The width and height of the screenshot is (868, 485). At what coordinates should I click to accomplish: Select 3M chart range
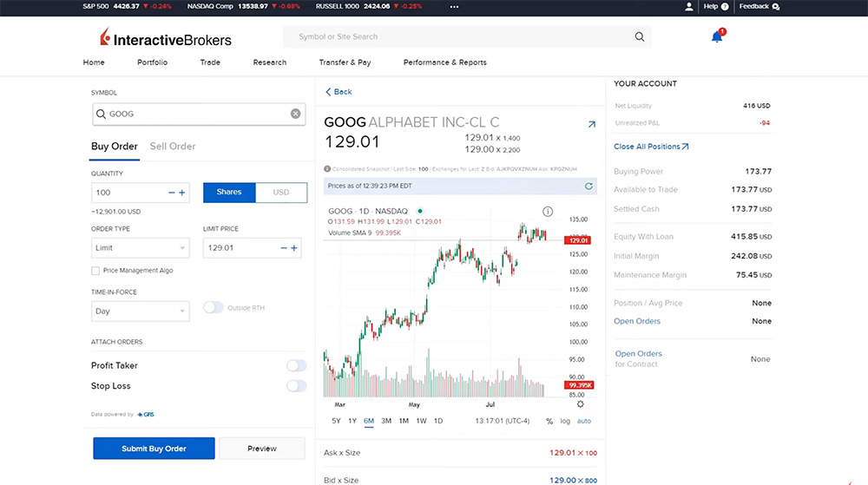coord(386,421)
